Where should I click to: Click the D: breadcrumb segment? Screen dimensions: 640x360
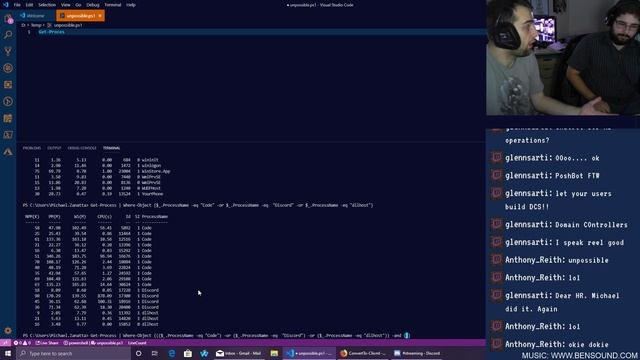[x=24, y=25]
